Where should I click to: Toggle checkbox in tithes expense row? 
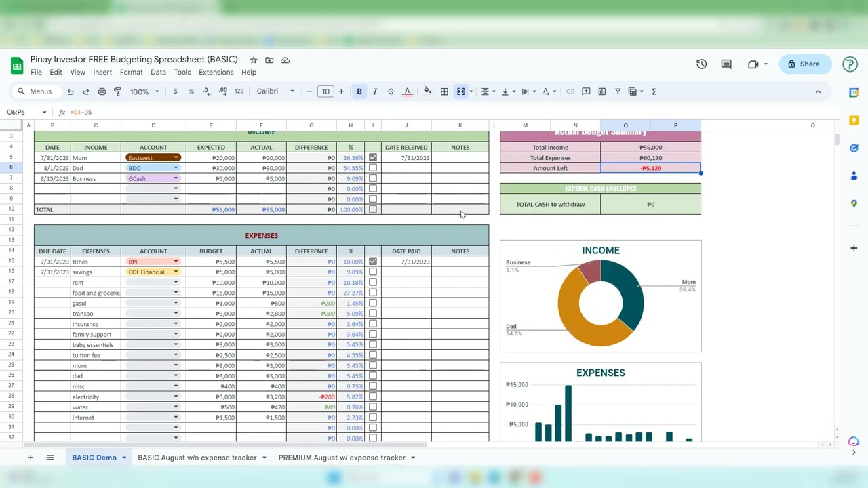pos(372,261)
